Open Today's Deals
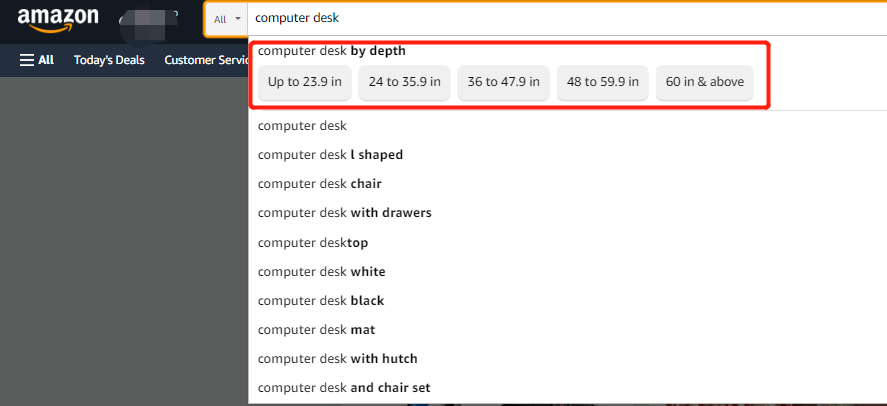 (109, 60)
